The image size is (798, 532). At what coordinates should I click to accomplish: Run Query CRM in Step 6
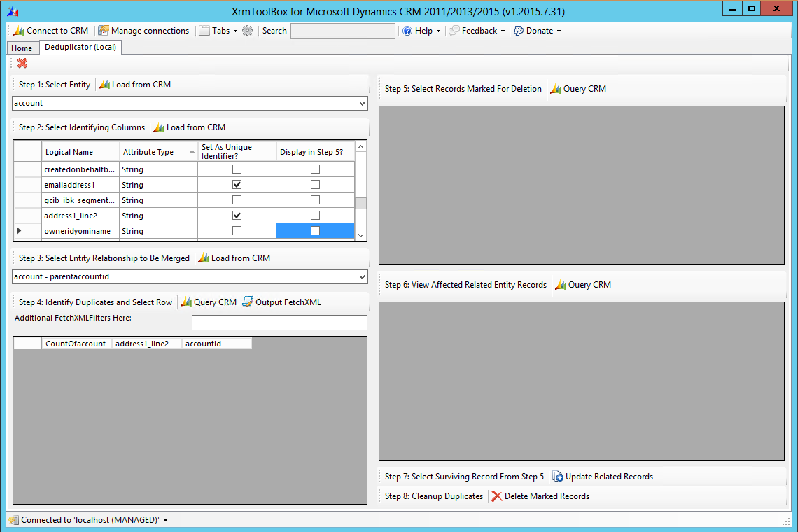click(x=583, y=285)
